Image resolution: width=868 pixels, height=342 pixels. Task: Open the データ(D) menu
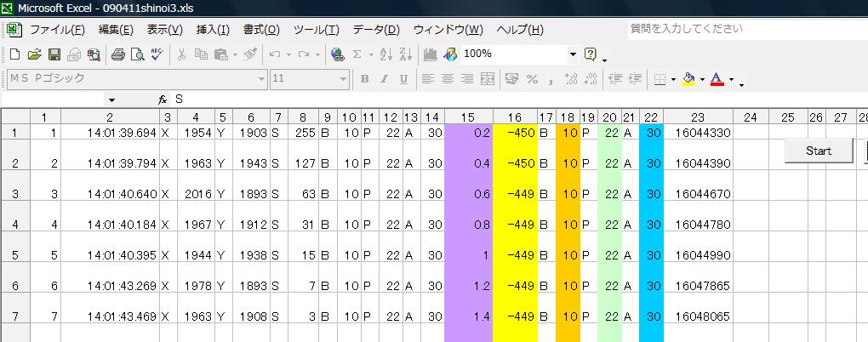(x=376, y=30)
